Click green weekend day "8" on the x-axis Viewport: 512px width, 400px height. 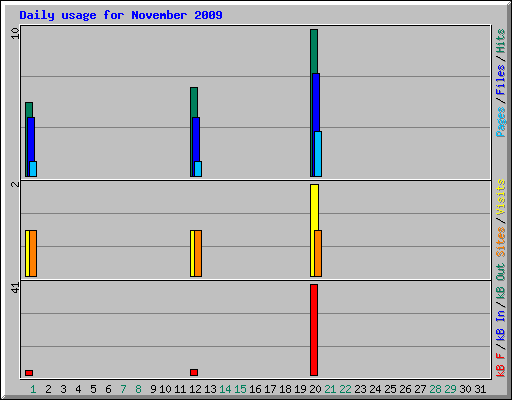coord(138,389)
